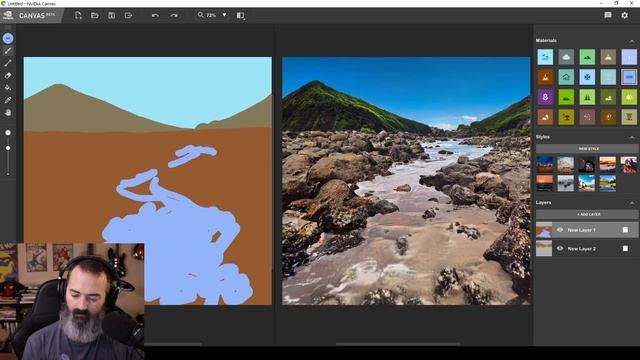Select the Eyedropper tool
Viewport: 640px width, 360px height.
pyautogui.click(x=8, y=100)
